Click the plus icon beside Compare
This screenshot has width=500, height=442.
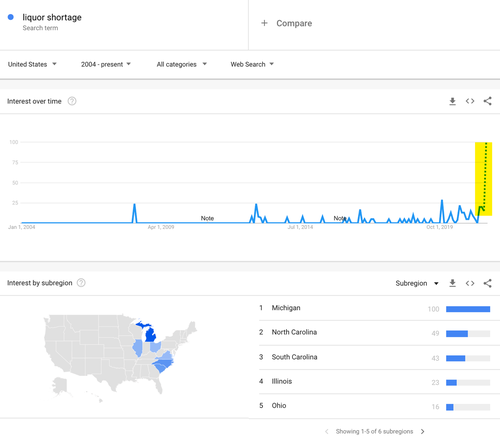pos(264,23)
